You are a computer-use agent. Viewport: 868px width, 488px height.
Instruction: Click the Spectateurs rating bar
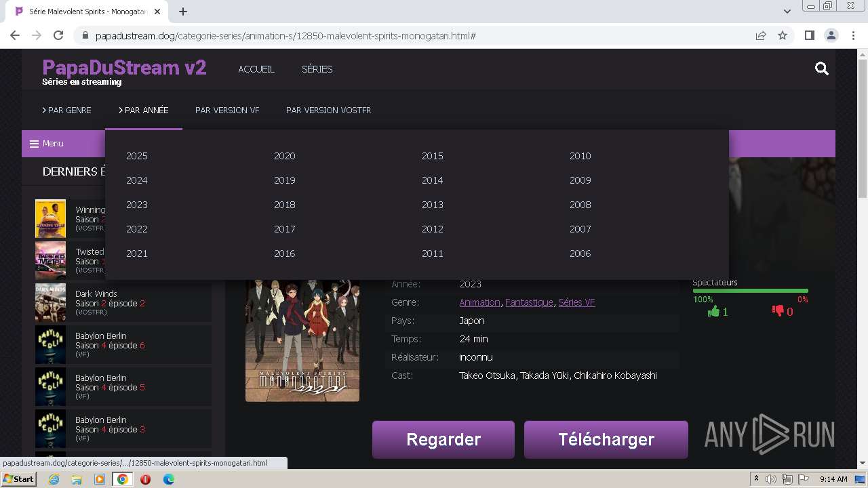pyautogui.click(x=750, y=291)
